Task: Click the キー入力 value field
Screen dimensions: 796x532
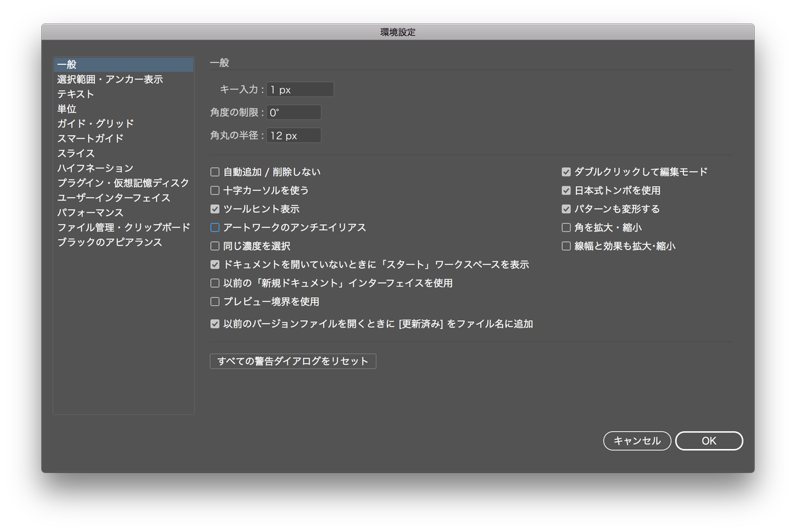Action: 298,88
